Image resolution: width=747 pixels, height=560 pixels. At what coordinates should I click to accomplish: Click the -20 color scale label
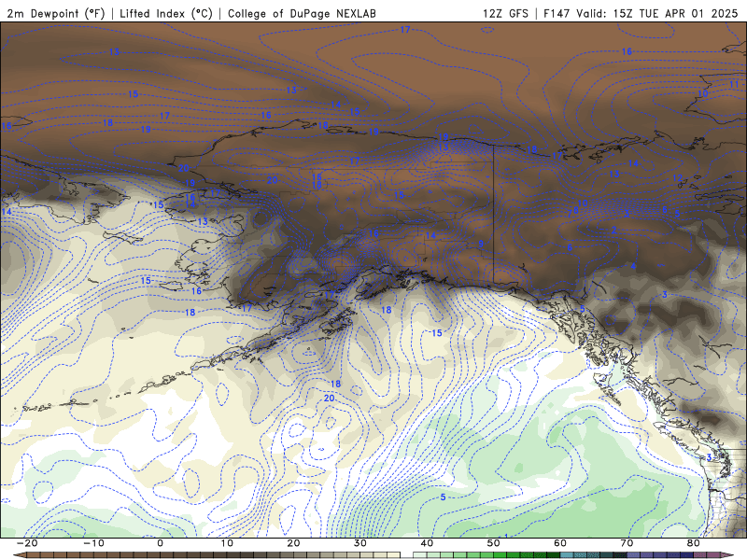click(26, 543)
